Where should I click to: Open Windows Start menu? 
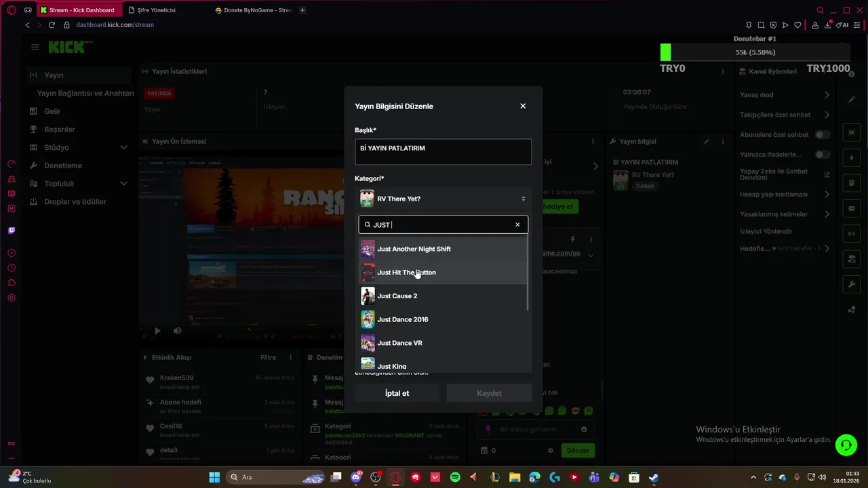point(214,477)
